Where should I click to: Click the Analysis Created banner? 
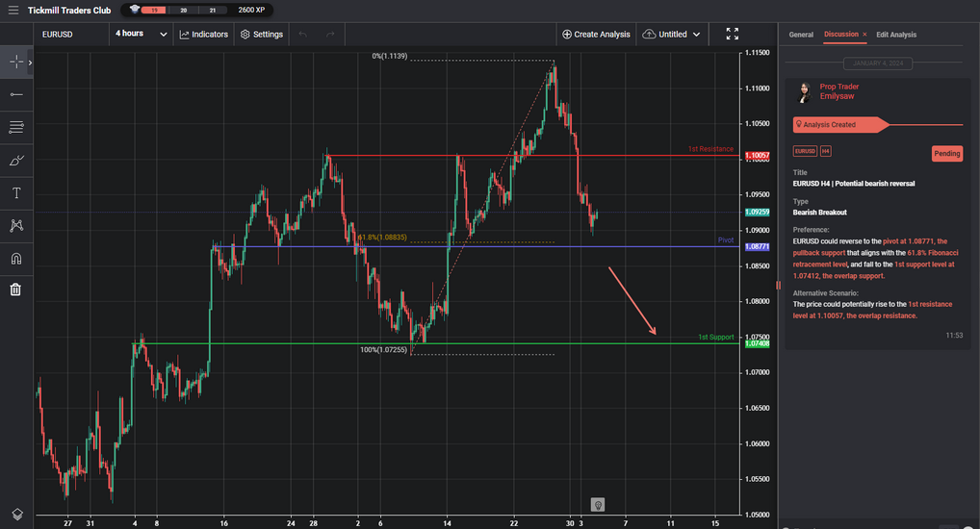coord(840,124)
